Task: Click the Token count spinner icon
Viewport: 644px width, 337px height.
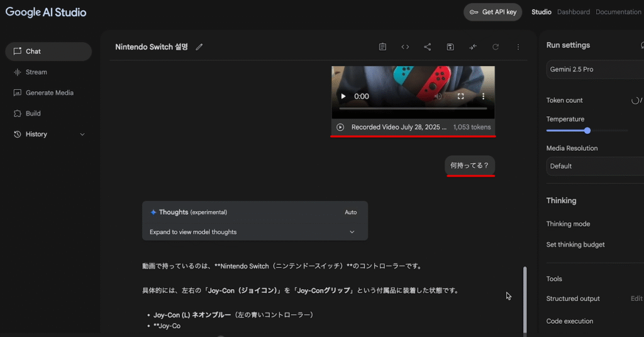Action: (635, 101)
